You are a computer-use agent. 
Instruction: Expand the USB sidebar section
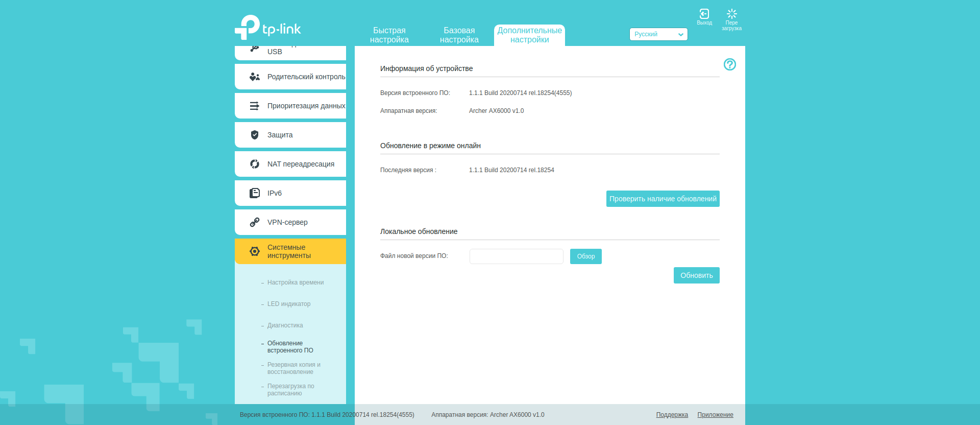pyautogui.click(x=290, y=52)
